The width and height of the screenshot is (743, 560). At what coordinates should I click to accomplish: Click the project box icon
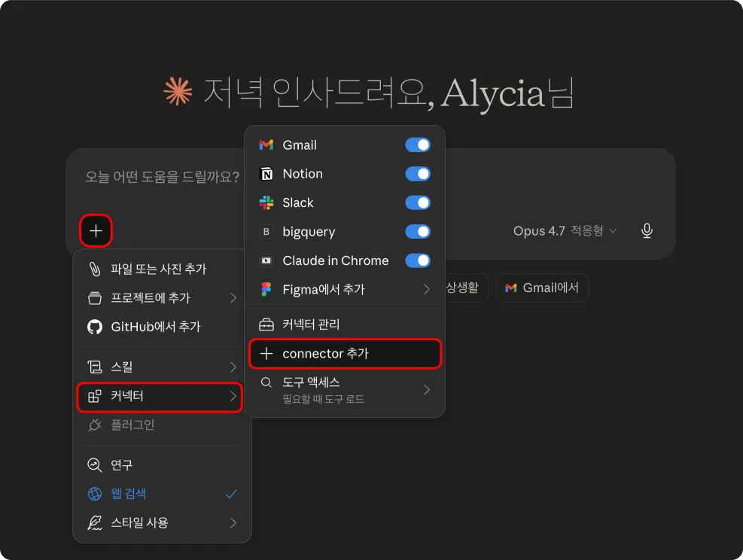[x=95, y=298]
